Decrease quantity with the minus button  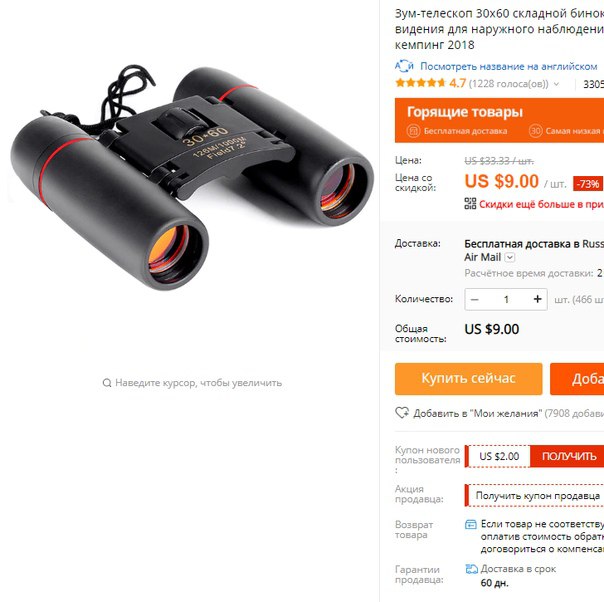pos(475,299)
